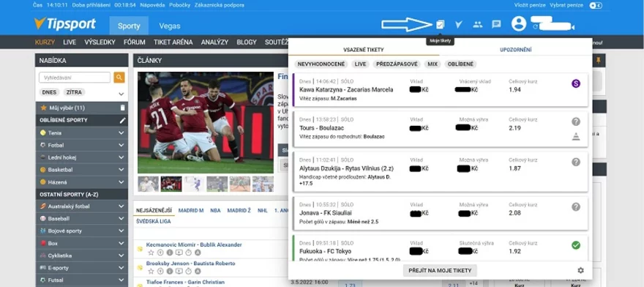
Task: Click the Vyhledávání search field
Action: (75, 78)
